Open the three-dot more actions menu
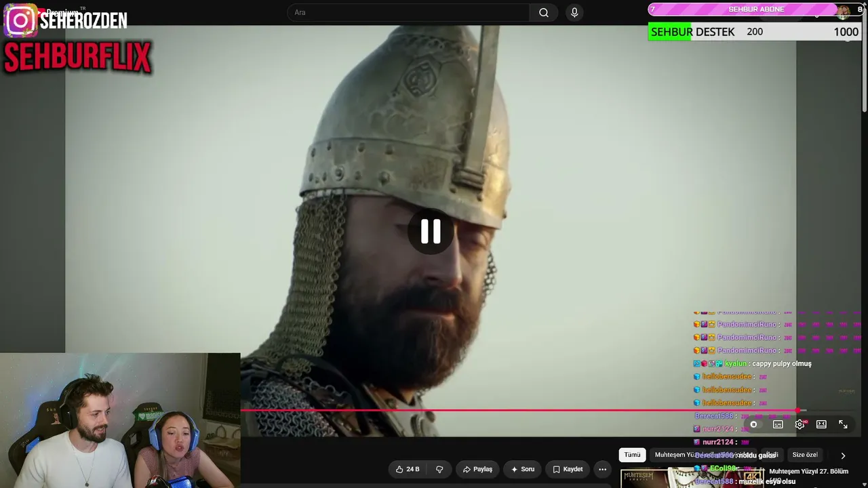This screenshot has width=868, height=488. (x=602, y=469)
